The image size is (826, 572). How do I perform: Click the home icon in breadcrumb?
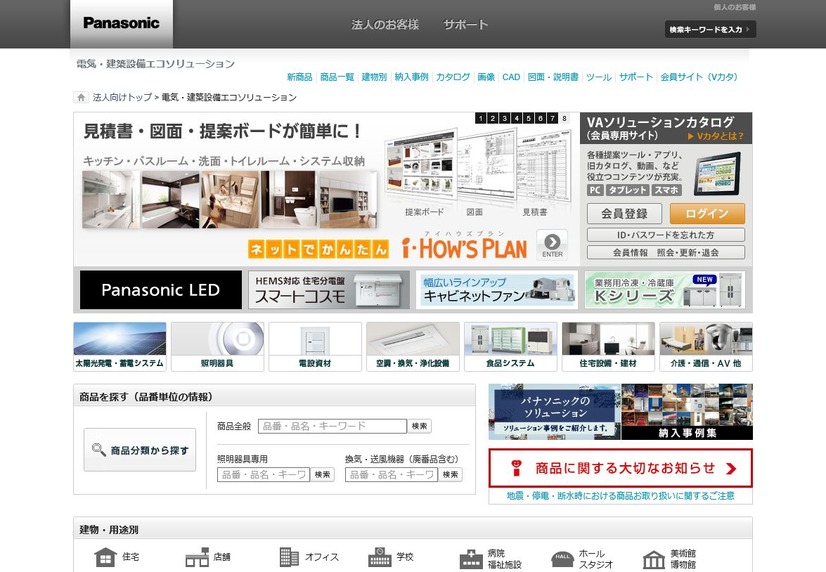coord(81,97)
